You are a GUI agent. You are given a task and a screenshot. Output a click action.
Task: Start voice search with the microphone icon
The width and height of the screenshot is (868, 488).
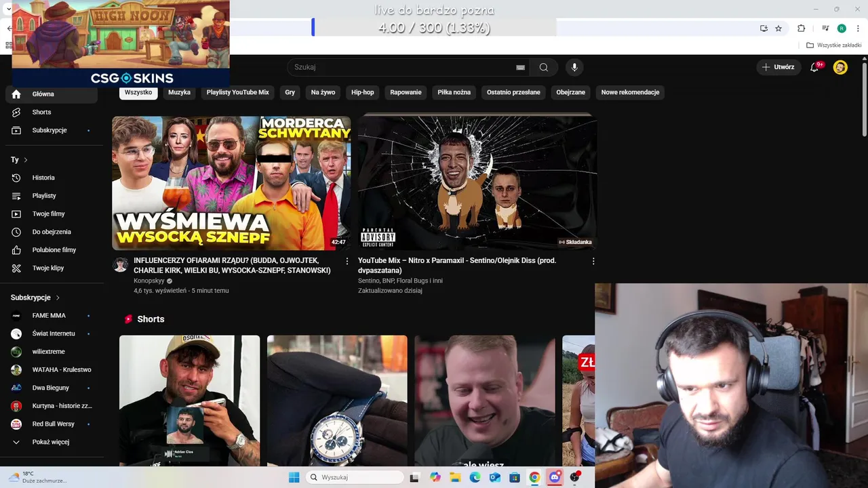574,67
